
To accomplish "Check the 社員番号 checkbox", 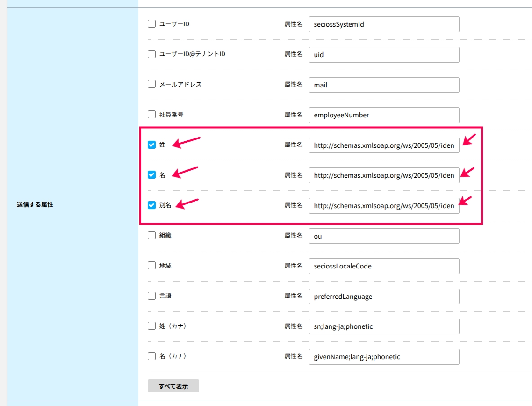I will pos(151,115).
